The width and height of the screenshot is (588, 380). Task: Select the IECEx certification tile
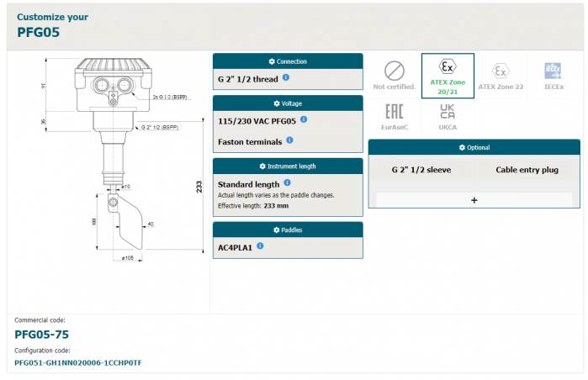coord(553,75)
